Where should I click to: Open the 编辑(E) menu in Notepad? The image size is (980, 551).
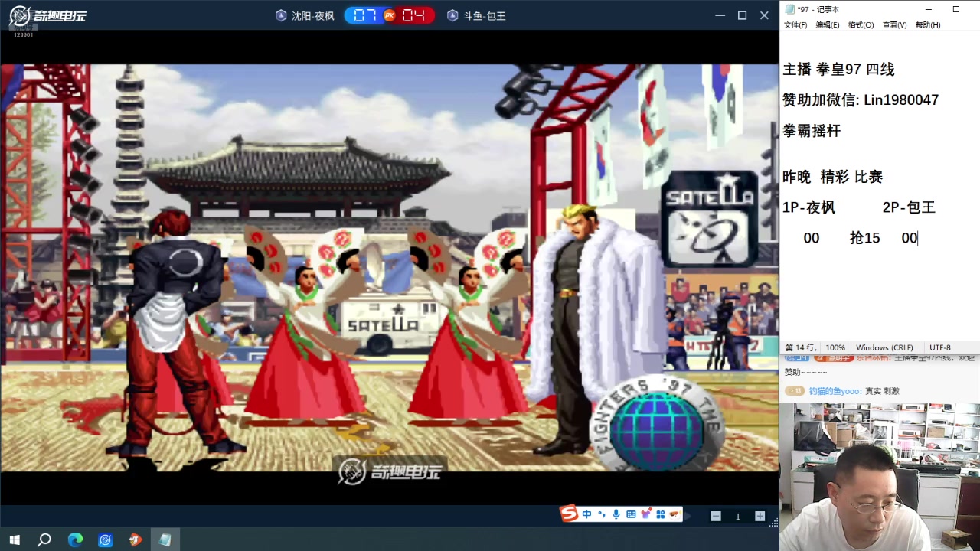[x=827, y=25]
